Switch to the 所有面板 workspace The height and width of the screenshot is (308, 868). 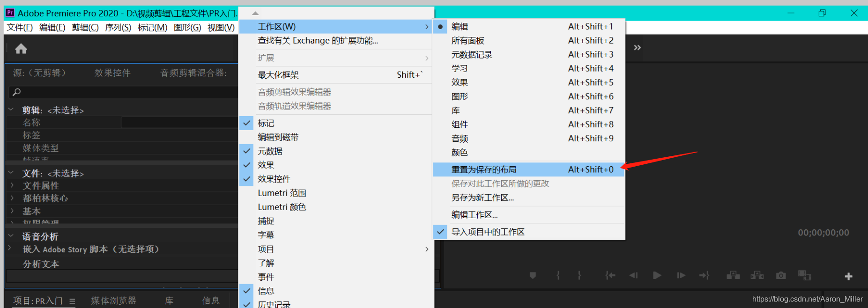[x=529, y=41]
